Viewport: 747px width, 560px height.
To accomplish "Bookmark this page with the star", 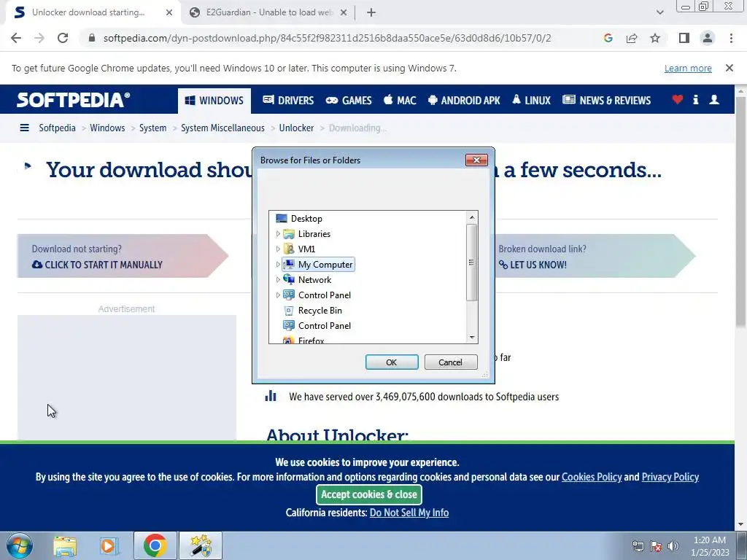I will coord(655,38).
